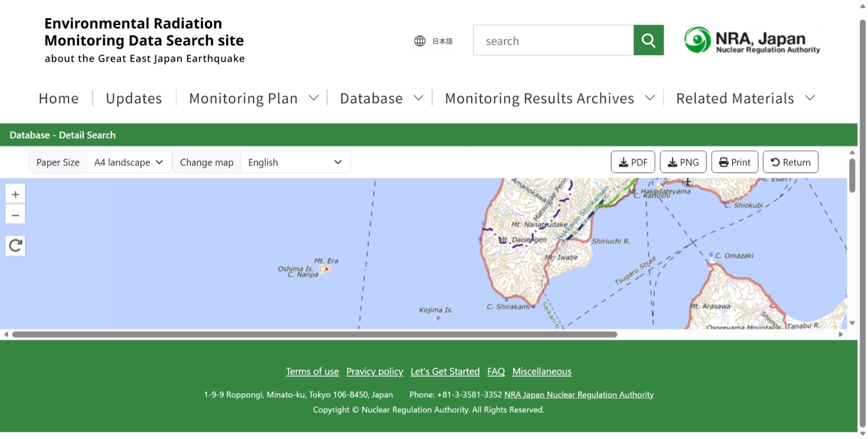Download the map as PDF

pos(633,162)
